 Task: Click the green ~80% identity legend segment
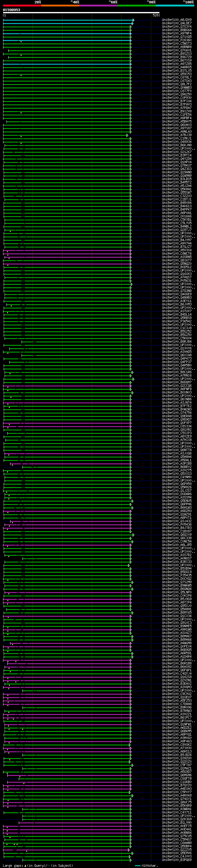coord(137,6)
